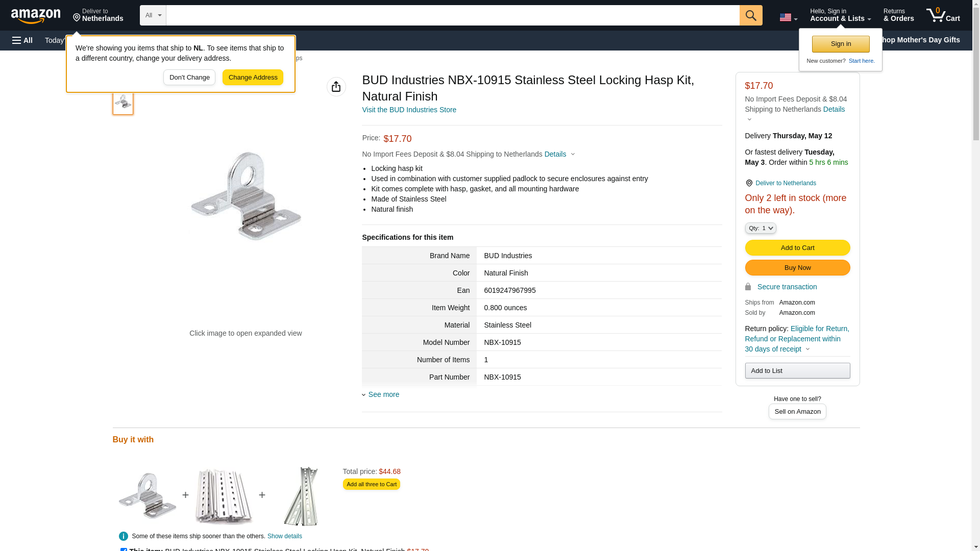This screenshot has width=980, height=551.
Task: Open the search category All dropdown
Action: [x=153, y=15]
